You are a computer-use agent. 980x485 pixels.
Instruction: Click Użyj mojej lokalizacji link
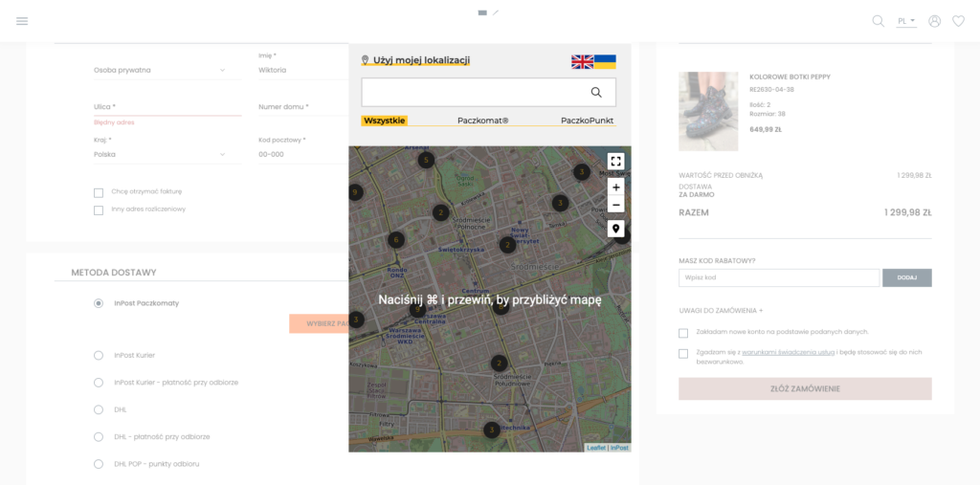[422, 60]
